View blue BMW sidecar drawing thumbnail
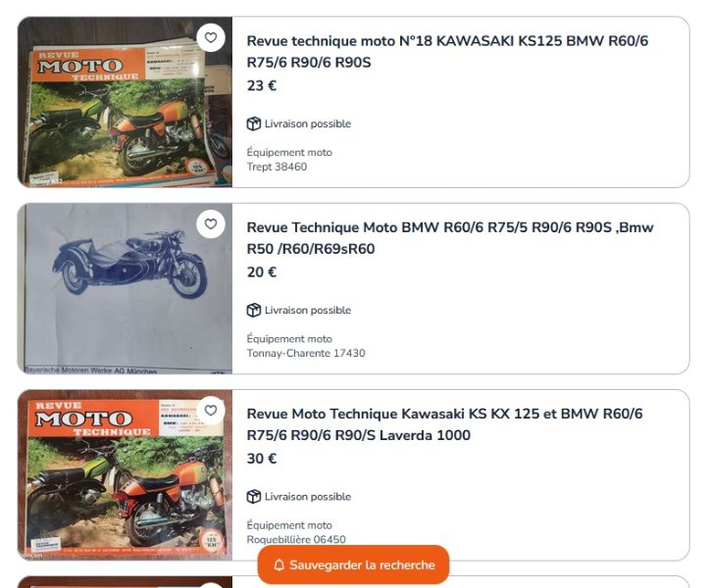707x588 pixels. 125,288
